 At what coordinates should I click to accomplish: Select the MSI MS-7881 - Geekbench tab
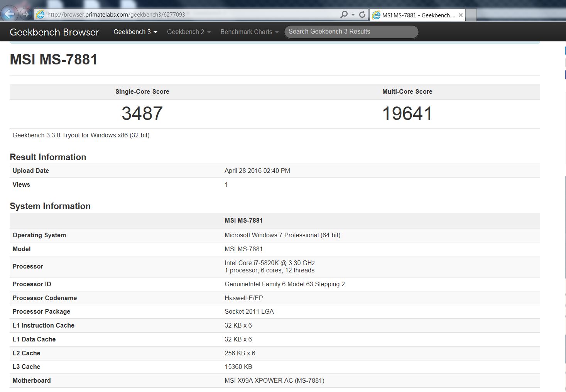point(417,15)
